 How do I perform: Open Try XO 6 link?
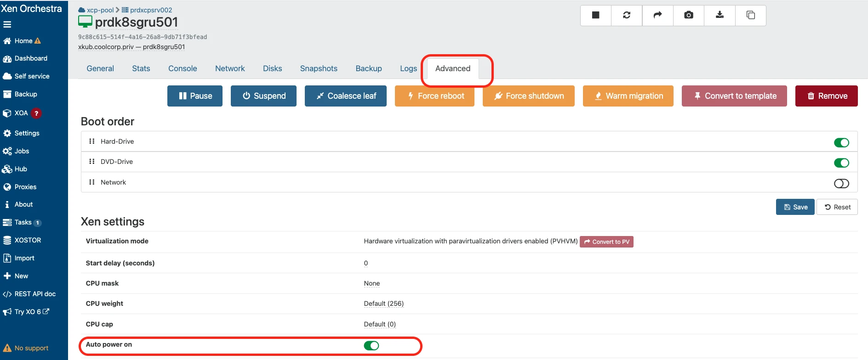pyautogui.click(x=26, y=311)
